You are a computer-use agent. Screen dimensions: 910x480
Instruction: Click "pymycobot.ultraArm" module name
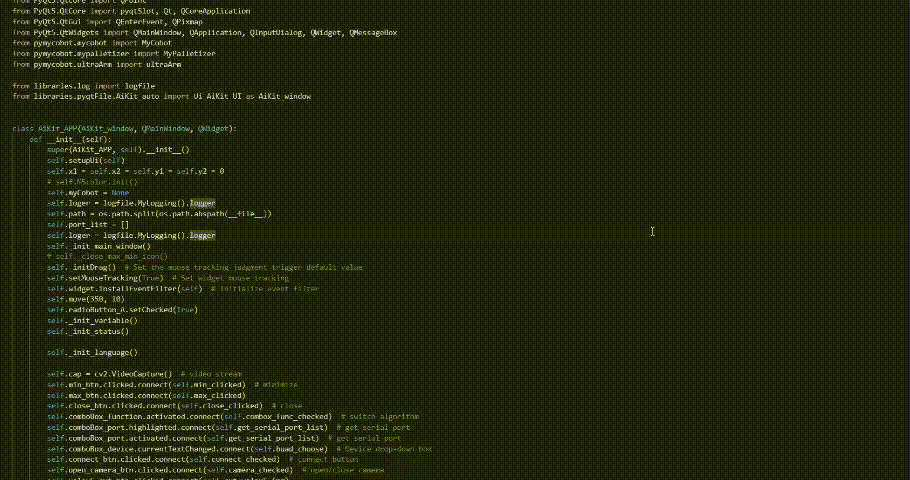coord(73,64)
